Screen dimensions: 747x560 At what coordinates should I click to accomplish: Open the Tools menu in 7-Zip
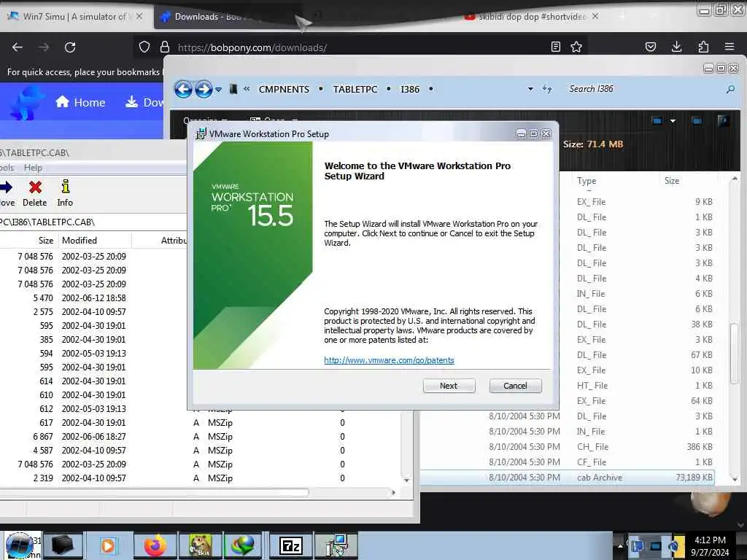tap(7, 168)
